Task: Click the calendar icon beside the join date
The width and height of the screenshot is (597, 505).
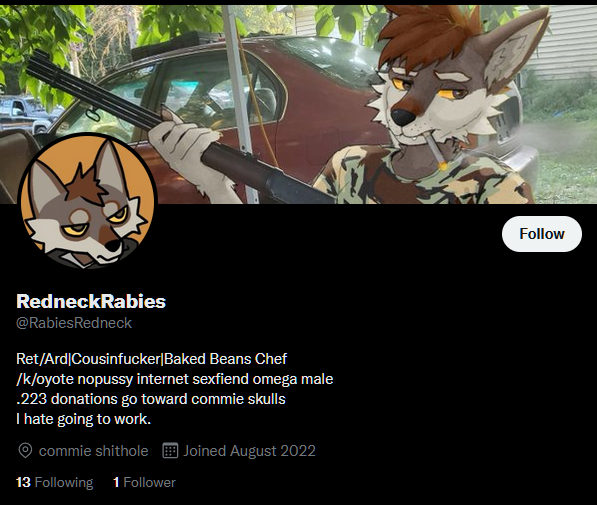Action: (170, 451)
